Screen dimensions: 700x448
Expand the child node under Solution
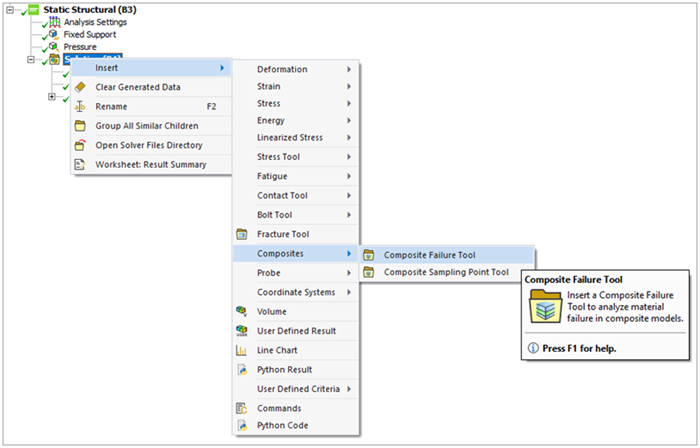[x=51, y=97]
